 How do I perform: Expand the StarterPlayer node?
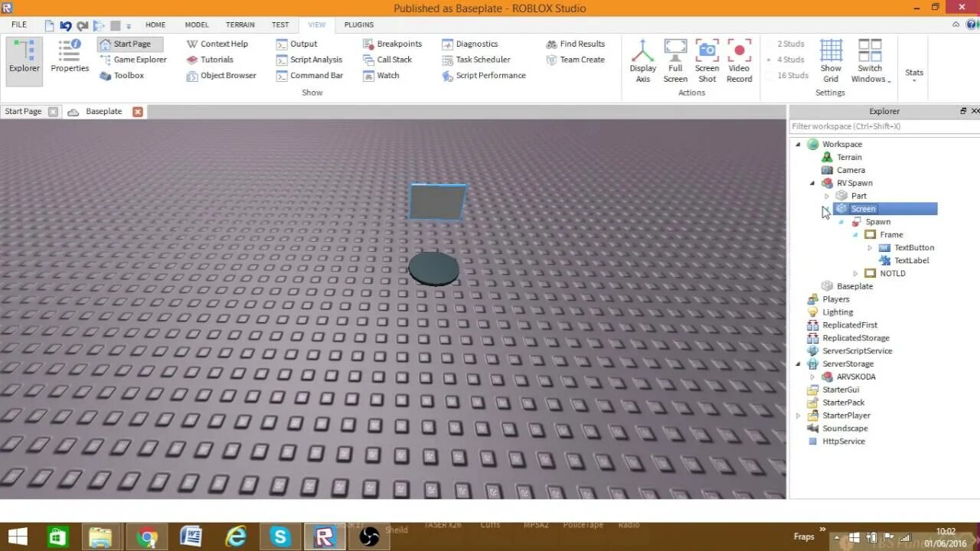click(x=799, y=416)
